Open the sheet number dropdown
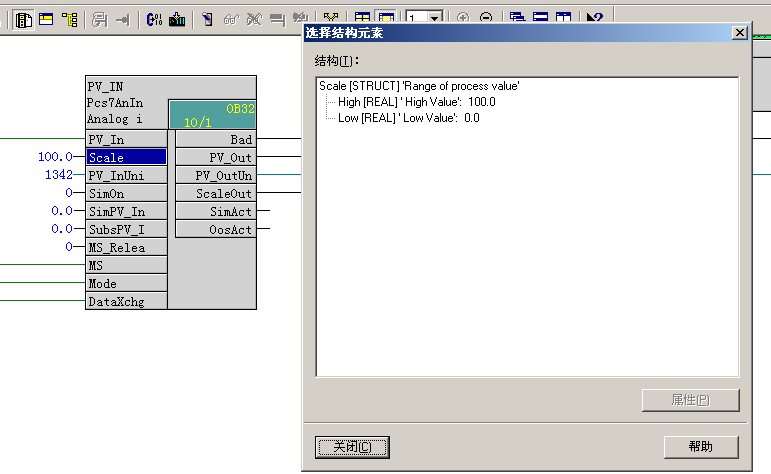This screenshot has width=771, height=474. click(437, 18)
